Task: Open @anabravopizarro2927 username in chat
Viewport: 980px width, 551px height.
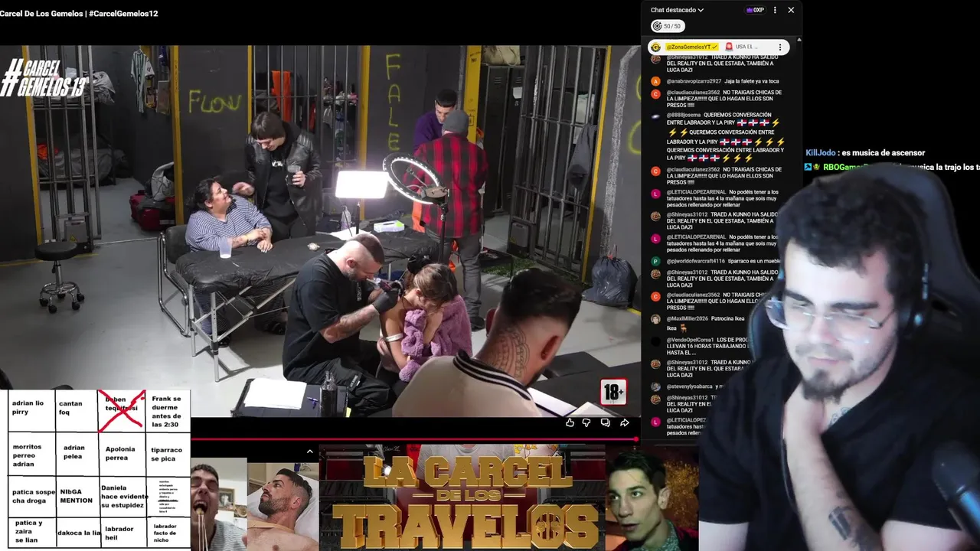Action: pyautogui.click(x=694, y=81)
